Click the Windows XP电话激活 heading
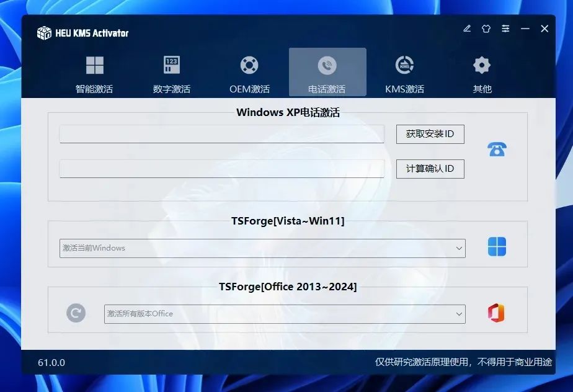 tap(288, 112)
